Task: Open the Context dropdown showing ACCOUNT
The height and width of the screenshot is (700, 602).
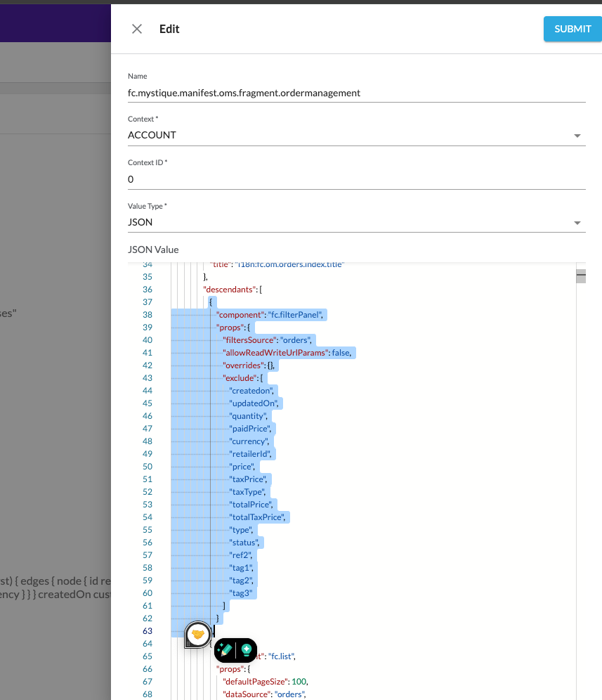Action: coord(356,135)
